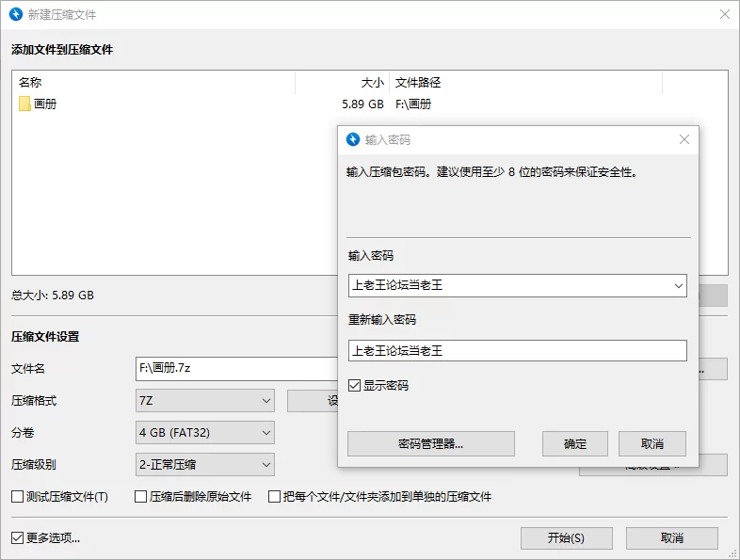Click the 画册 folder icon in file list

pyautogui.click(x=24, y=104)
